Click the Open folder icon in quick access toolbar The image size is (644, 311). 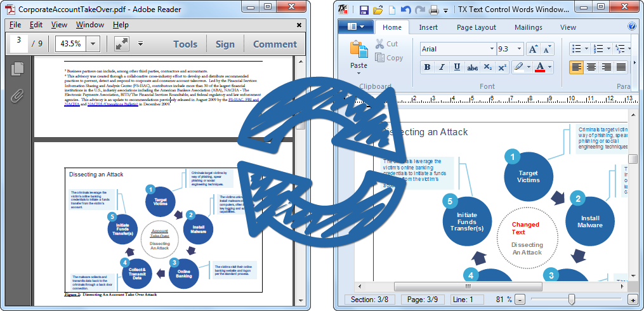378,10
